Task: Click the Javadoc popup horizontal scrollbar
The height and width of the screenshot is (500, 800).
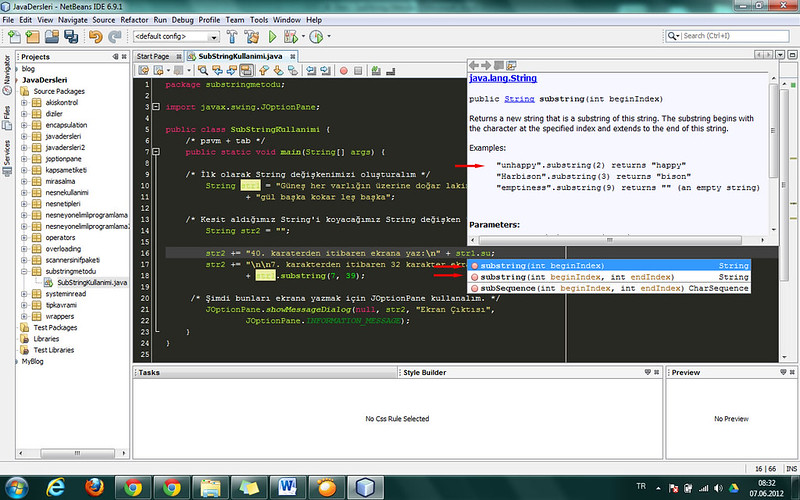Action: pyautogui.click(x=609, y=240)
